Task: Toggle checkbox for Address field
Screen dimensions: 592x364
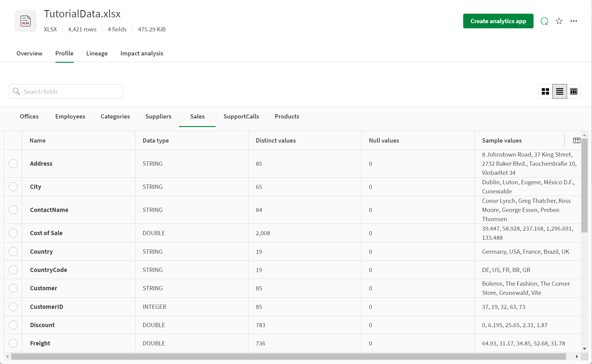Action: click(13, 164)
